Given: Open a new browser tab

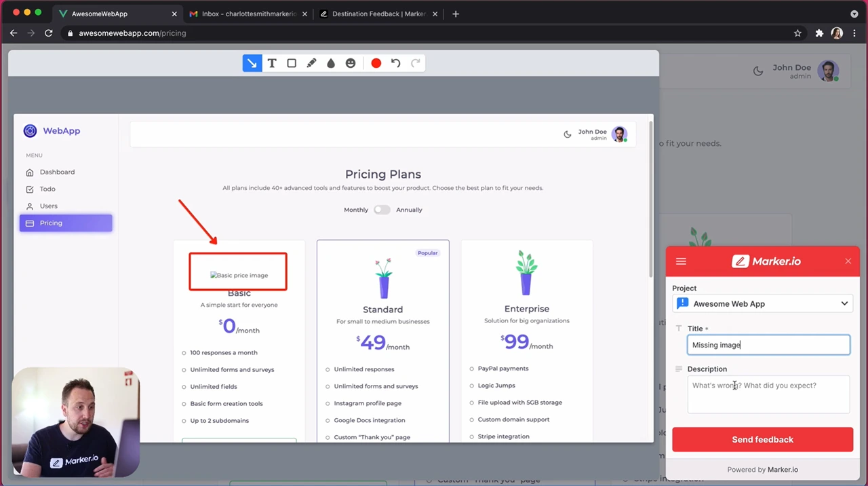Looking at the screenshot, I should coord(456,14).
